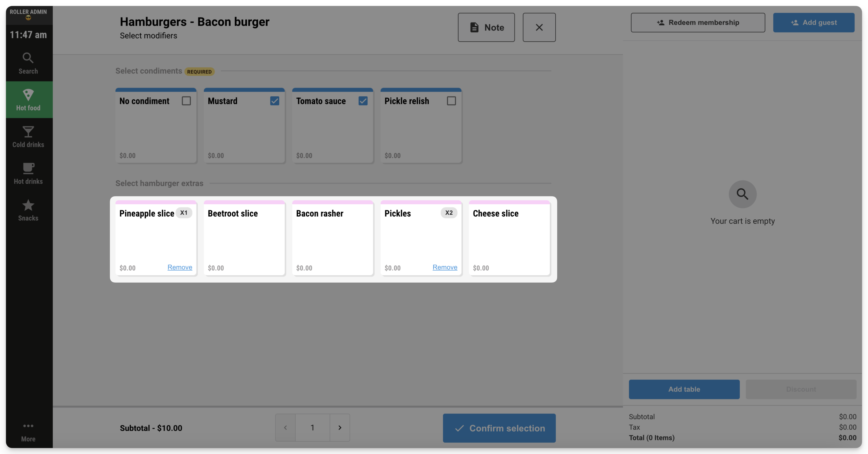
Task: Close the modifiers dialog
Action: [x=539, y=27]
